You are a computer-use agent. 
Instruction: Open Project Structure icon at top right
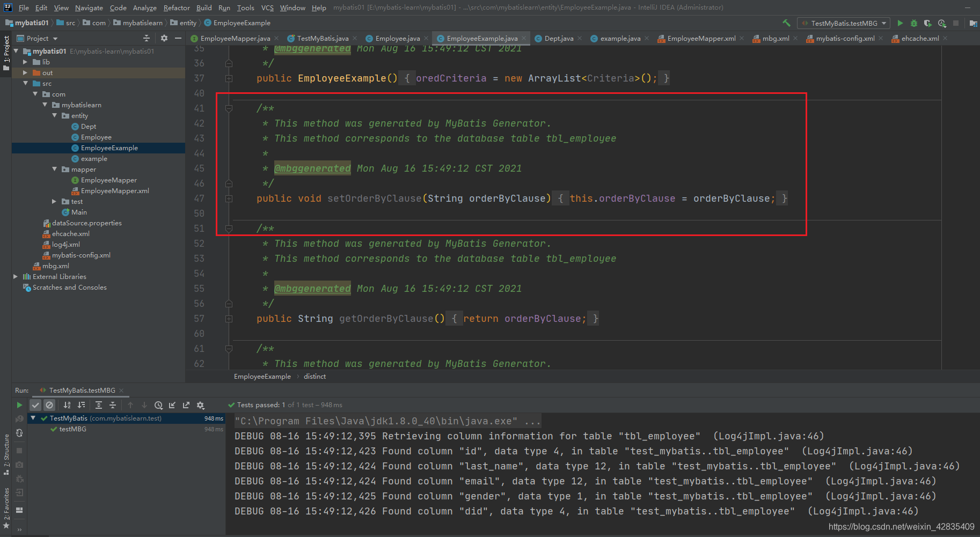973,23
